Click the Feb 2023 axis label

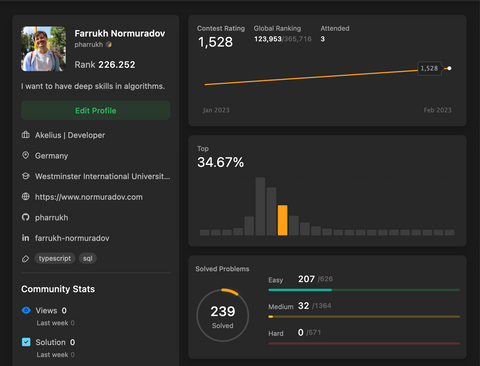(x=437, y=110)
